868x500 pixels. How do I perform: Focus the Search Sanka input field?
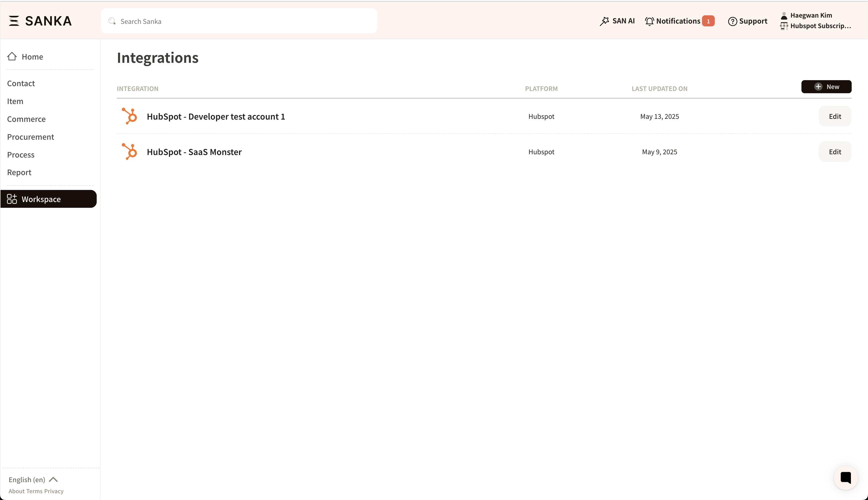tap(239, 21)
